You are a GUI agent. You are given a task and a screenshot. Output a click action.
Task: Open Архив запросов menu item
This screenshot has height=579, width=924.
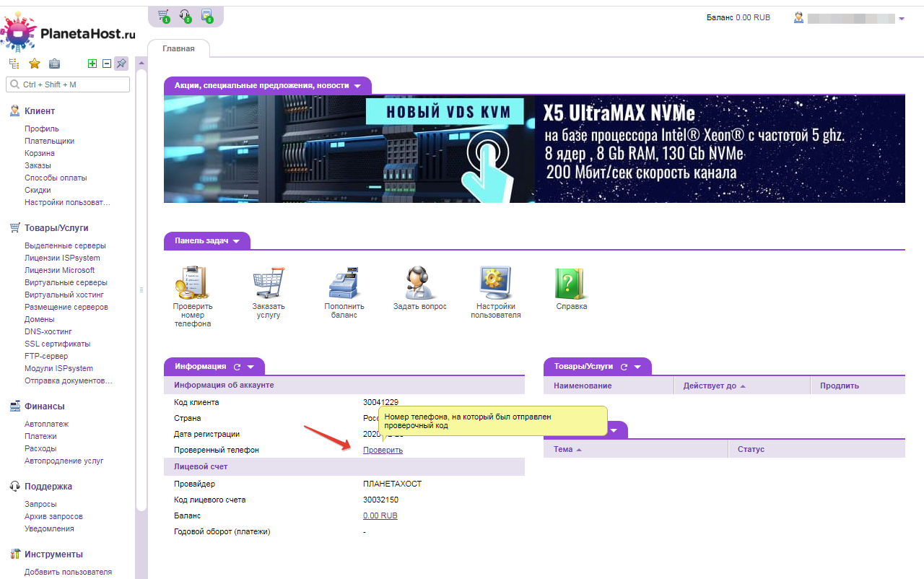coord(53,516)
